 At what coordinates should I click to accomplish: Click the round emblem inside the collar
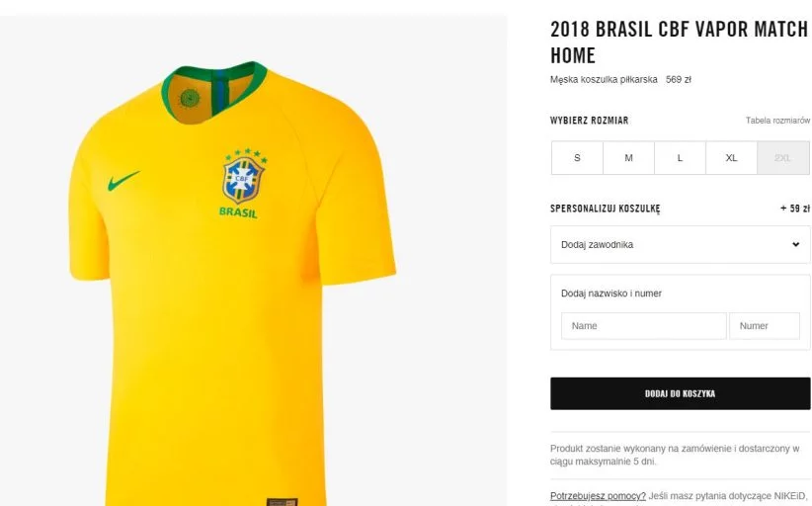190,98
